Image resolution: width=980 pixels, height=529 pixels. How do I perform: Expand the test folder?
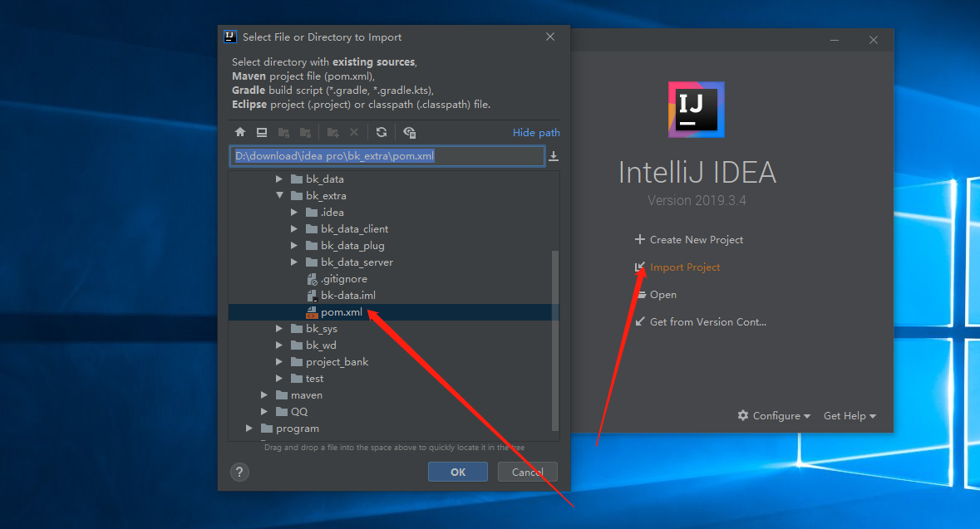(278, 379)
